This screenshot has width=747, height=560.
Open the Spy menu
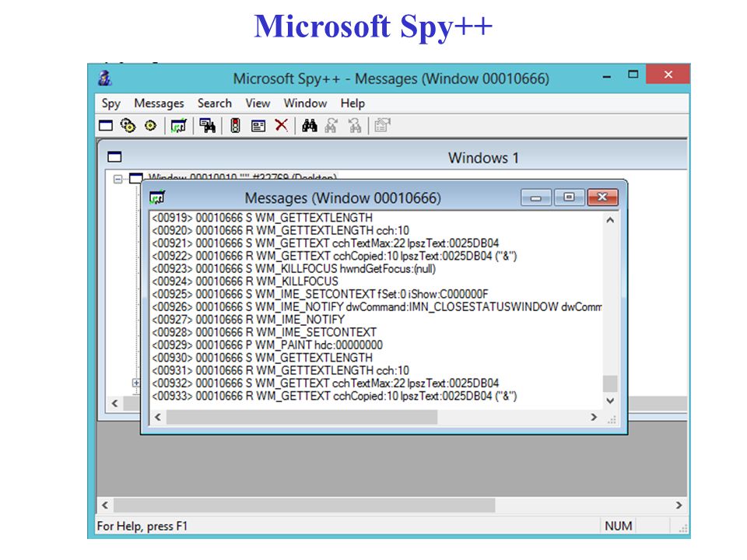(x=111, y=103)
